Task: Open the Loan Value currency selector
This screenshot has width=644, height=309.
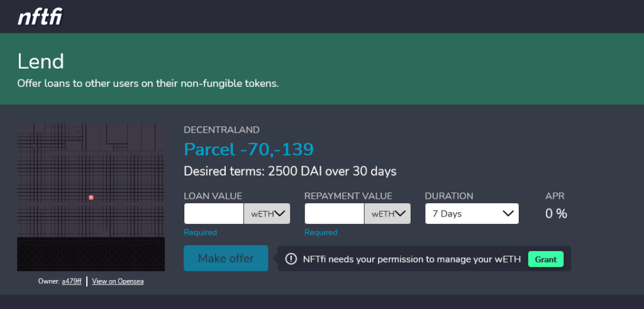Action: [x=267, y=214]
